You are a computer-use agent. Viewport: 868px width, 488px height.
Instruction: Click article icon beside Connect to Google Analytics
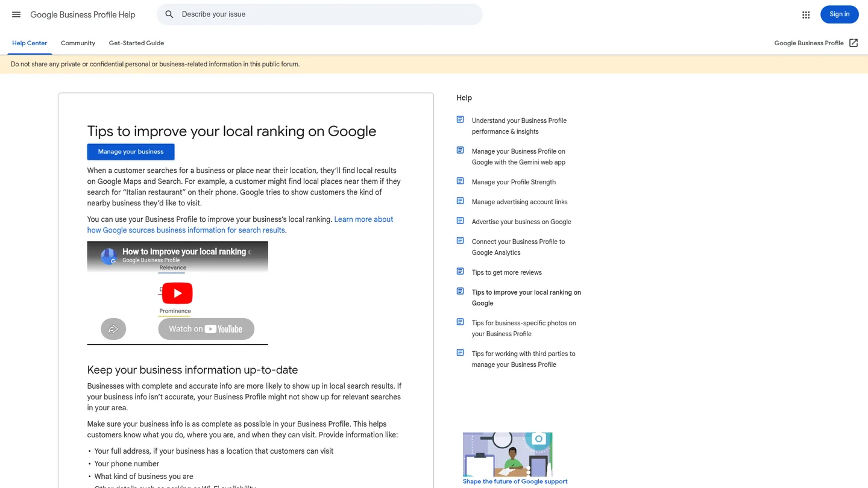point(460,241)
